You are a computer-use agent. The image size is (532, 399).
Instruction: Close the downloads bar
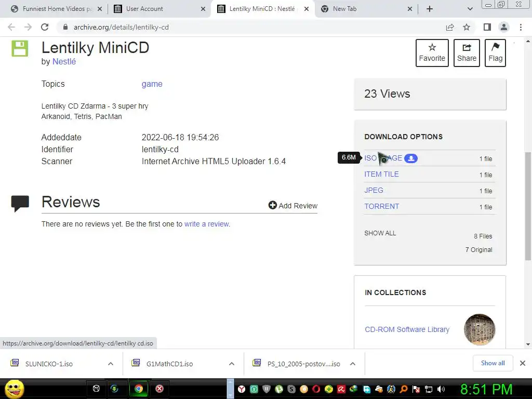[523, 363]
